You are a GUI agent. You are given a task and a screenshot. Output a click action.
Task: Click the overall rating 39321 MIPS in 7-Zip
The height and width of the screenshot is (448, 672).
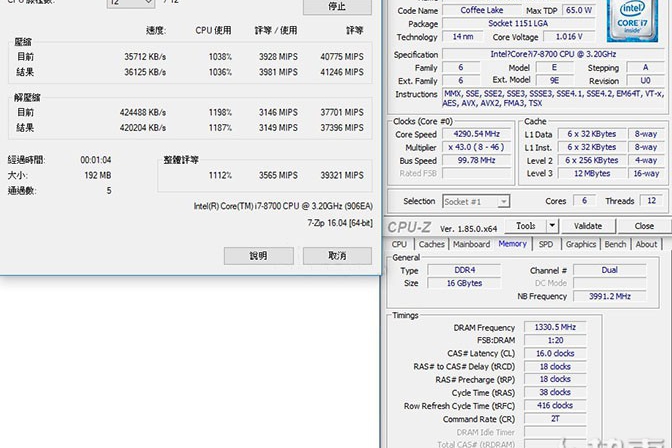[342, 175]
